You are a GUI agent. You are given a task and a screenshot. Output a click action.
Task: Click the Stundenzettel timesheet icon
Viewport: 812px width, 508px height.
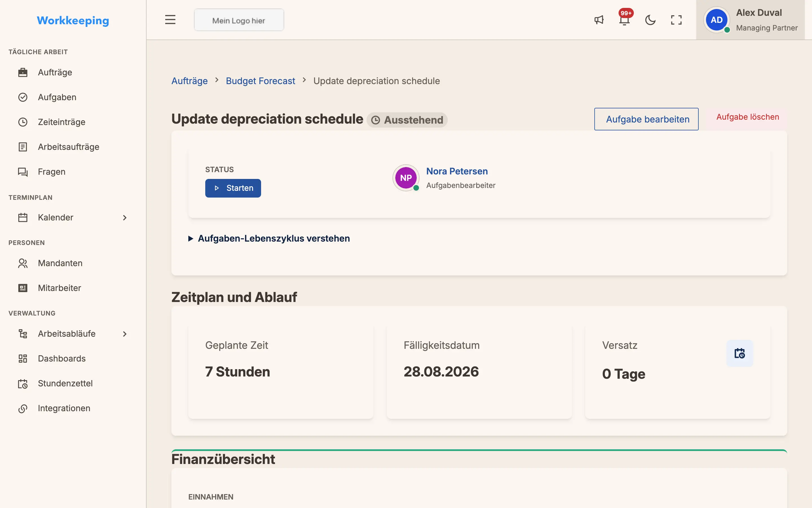click(x=23, y=383)
